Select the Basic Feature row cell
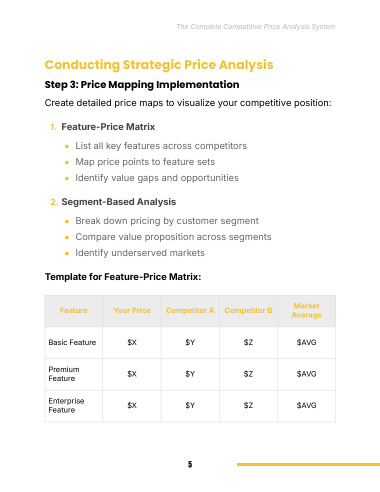380x492 pixels. [72, 342]
